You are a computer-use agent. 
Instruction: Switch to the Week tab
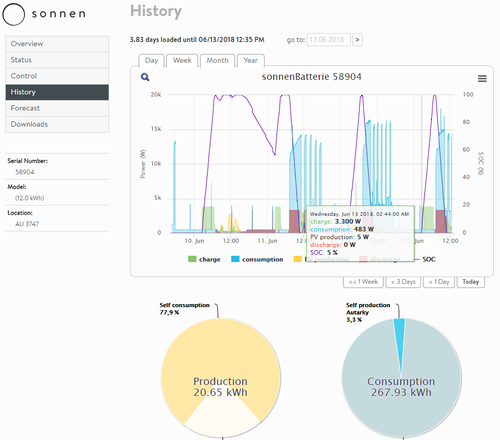(182, 61)
